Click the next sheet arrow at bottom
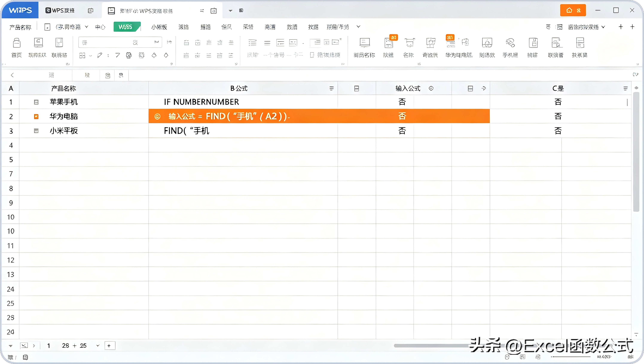Viewport: 644px width, 364px height. point(34,346)
